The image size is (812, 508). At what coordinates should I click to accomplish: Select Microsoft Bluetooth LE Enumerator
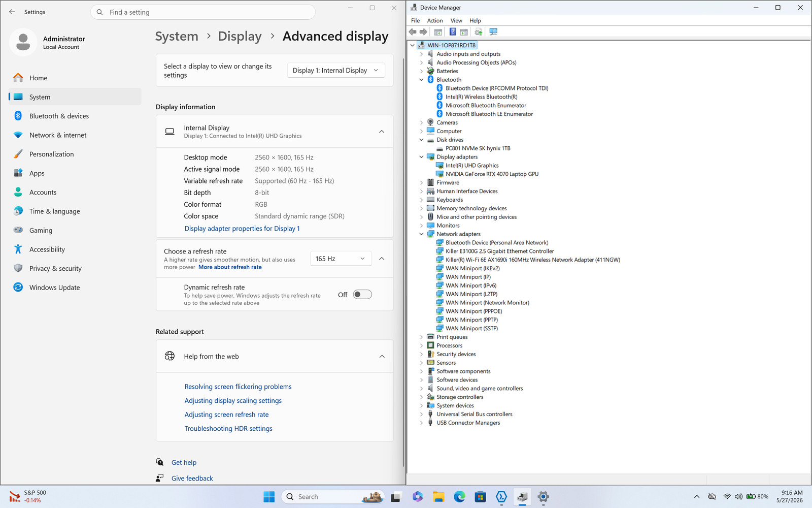489,114
